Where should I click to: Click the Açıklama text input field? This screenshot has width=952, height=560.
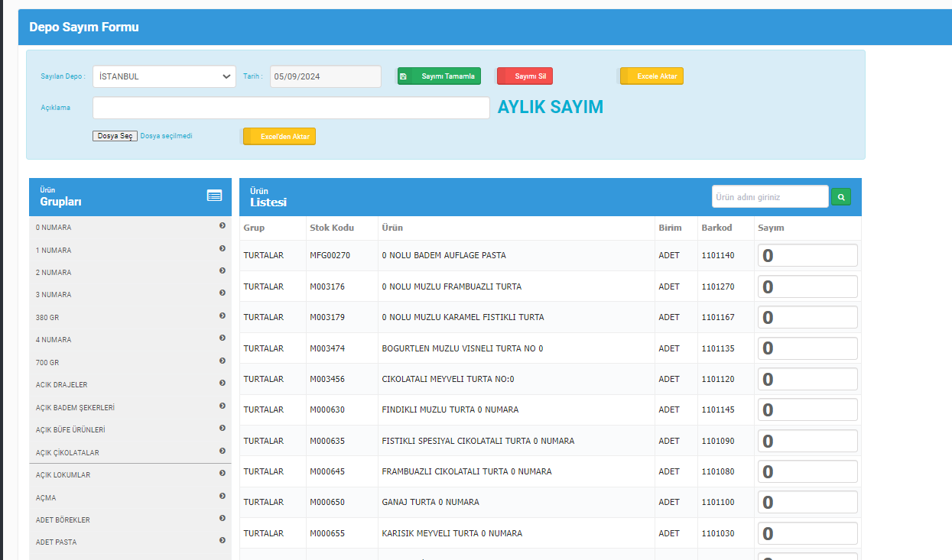point(291,108)
